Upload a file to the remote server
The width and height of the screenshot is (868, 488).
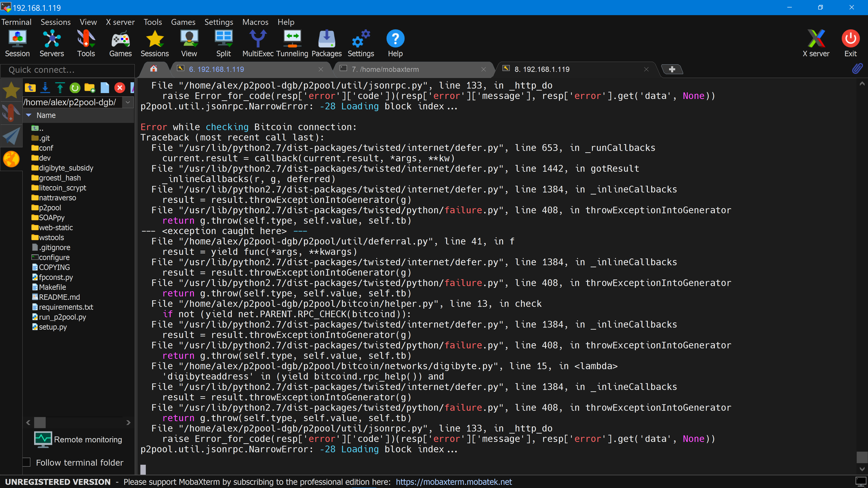point(60,88)
